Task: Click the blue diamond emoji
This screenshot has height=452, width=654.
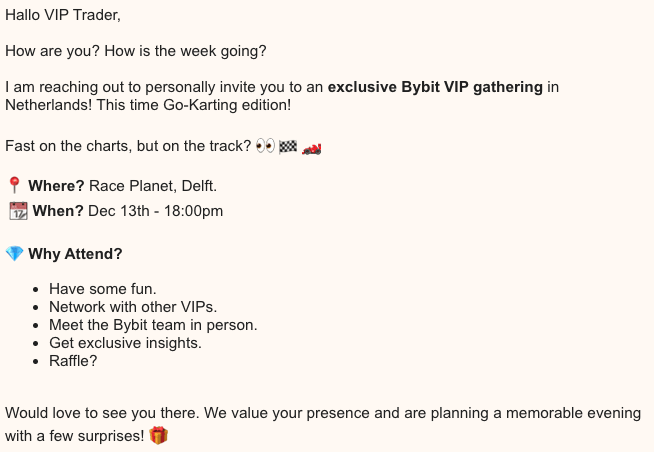Action: click(14, 254)
